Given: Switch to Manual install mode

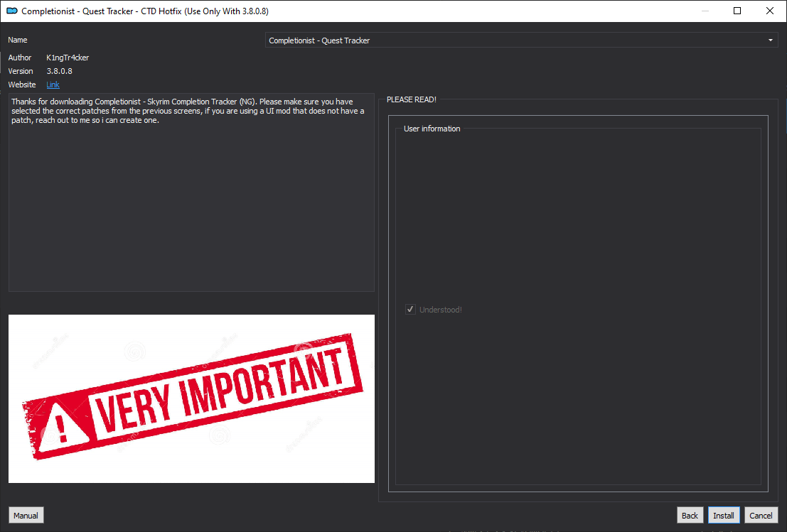Looking at the screenshot, I should (x=26, y=516).
